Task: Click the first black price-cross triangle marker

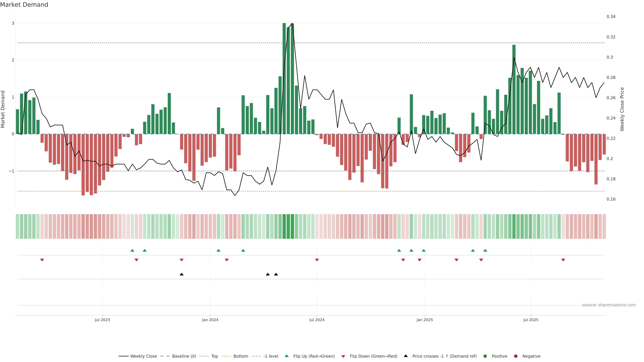Action: coord(181,274)
